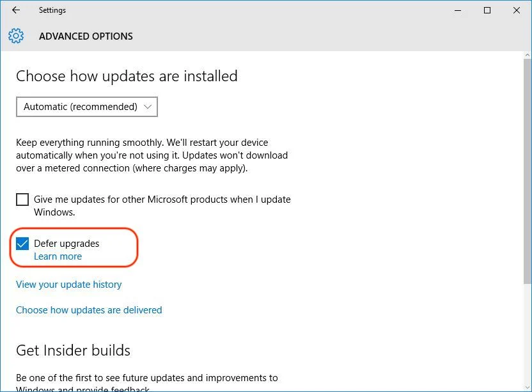
Task: Open the Learn more link
Action: (58, 256)
